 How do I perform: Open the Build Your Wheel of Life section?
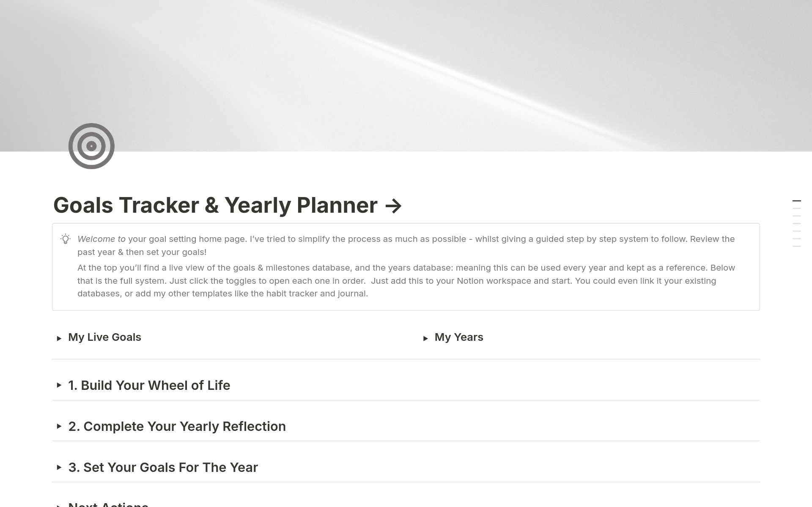tap(59, 386)
